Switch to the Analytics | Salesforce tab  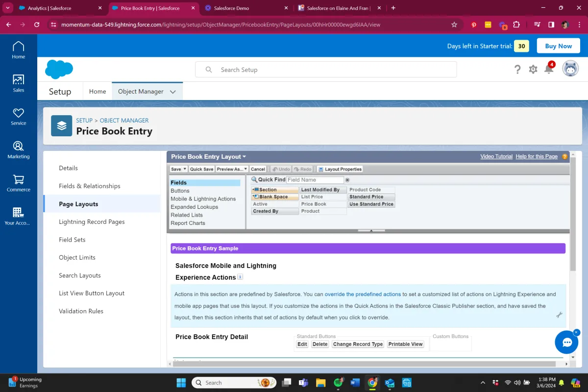pos(60,8)
